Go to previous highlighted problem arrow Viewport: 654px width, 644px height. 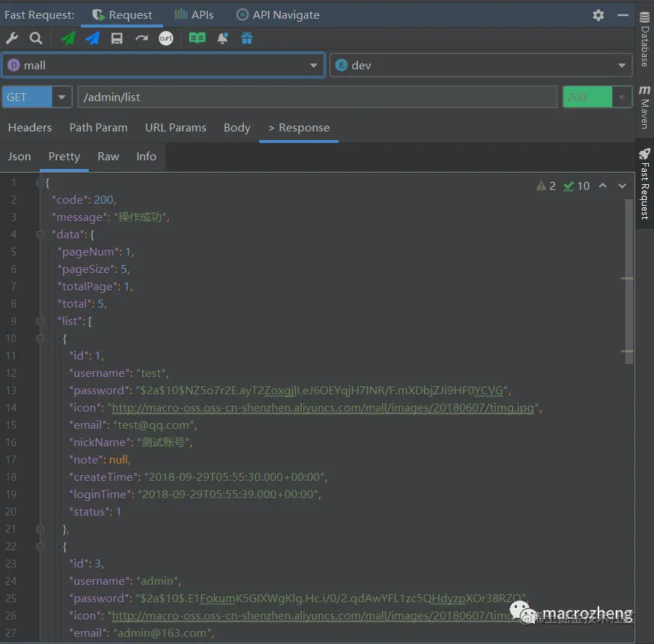click(603, 186)
